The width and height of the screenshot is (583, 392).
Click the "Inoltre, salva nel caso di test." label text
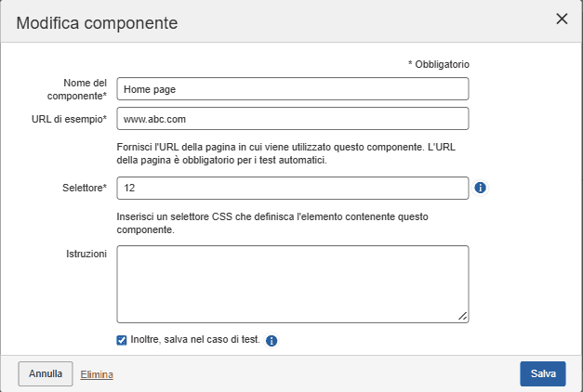(196, 340)
